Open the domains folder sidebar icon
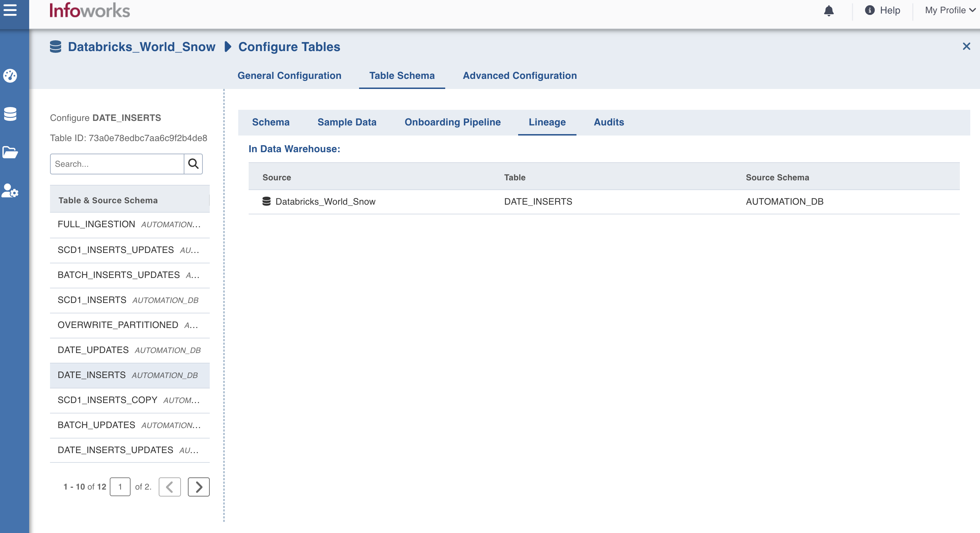This screenshot has height=533, width=980. pyautogui.click(x=10, y=152)
